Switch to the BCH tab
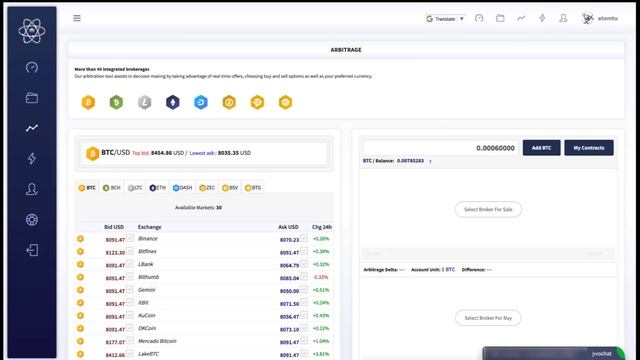 coord(111,188)
